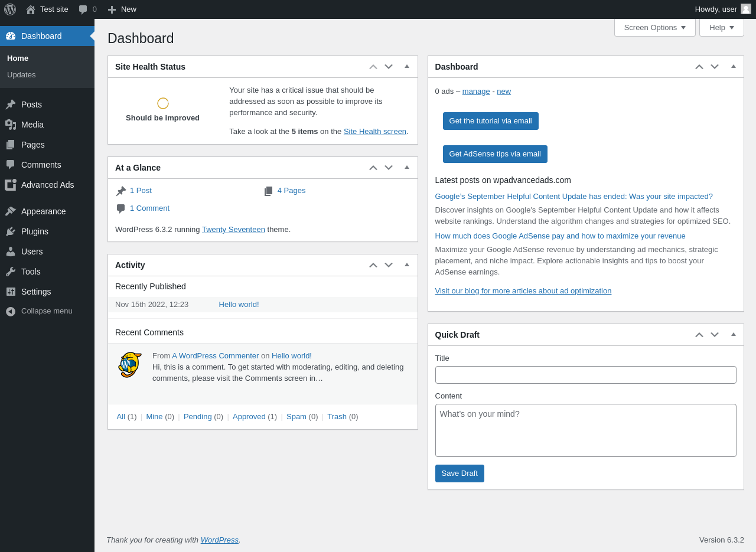
Task: Open the Pages menu item
Action: pos(32,145)
